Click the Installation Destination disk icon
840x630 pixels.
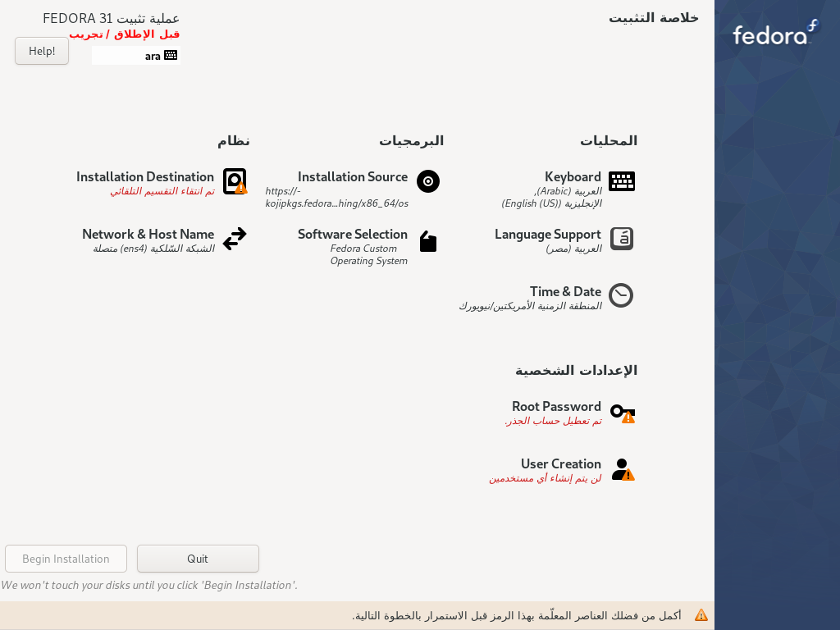[235, 181]
